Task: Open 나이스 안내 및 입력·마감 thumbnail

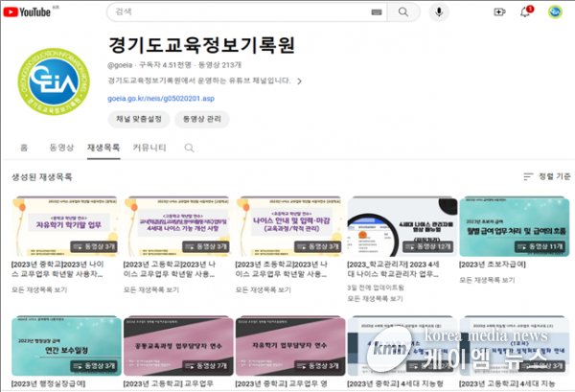Action: [x=290, y=226]
